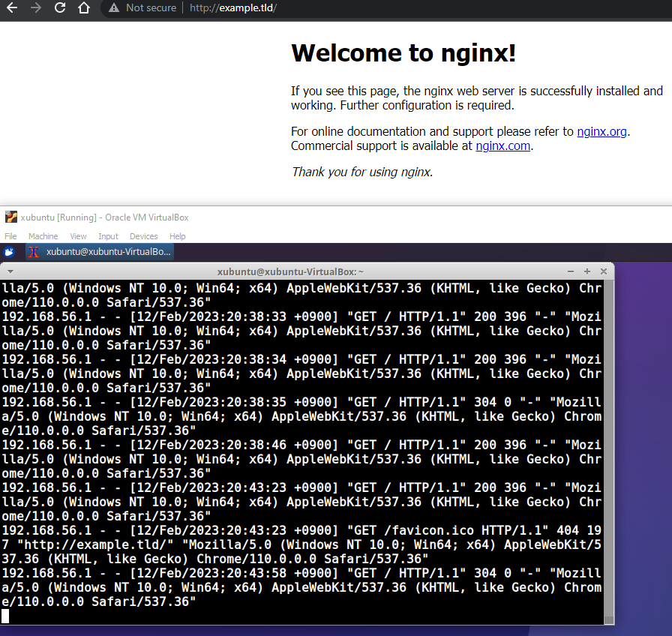
Task: Click the log line with timestamp 20:38:46
Action: pyautogui.click(x=301, y=460)
